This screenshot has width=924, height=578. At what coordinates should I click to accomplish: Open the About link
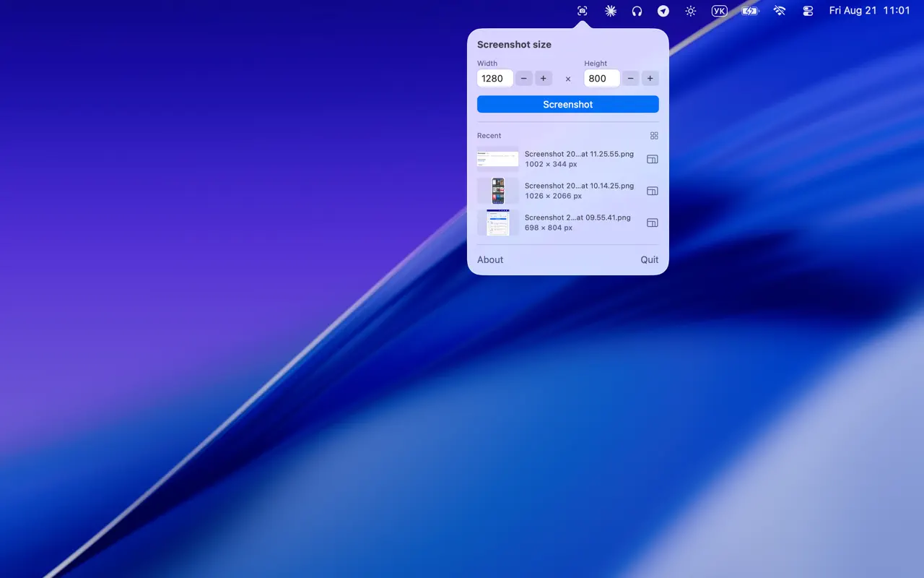click(490, 259)
